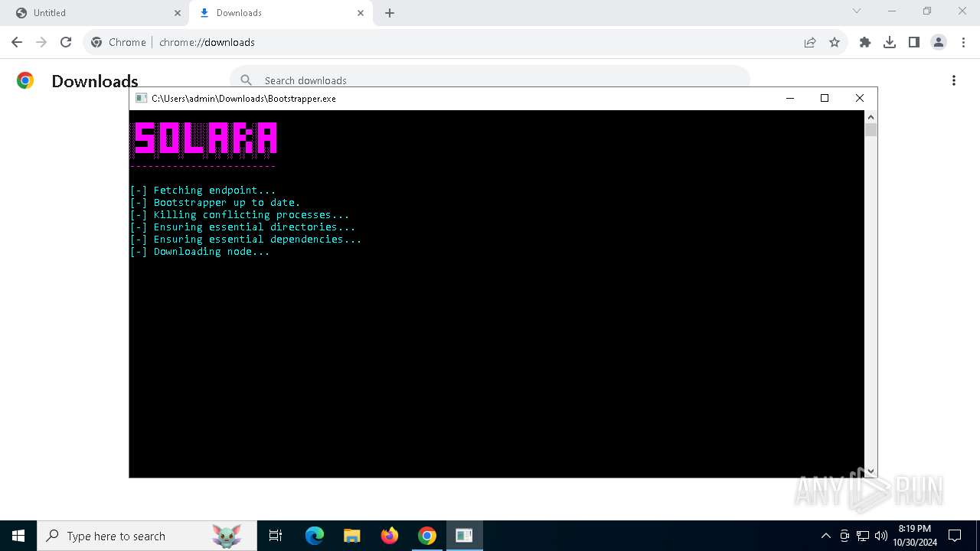Click 'Killing conflicting processes...' line

tap(240, 215)
